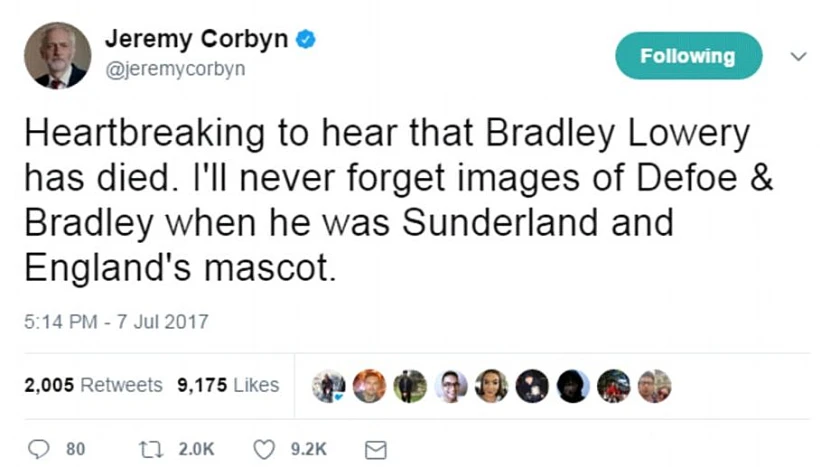Image resolution: width=820 pixels, height=467 pixels.
Task: Click the reply speech bubble icon
Action: (x=39, y=449)
